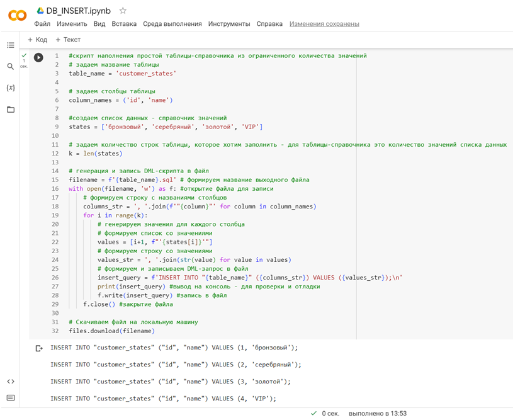Add a new code cell with + Код
Screen dimensions: 513x420
coord(38,40)
